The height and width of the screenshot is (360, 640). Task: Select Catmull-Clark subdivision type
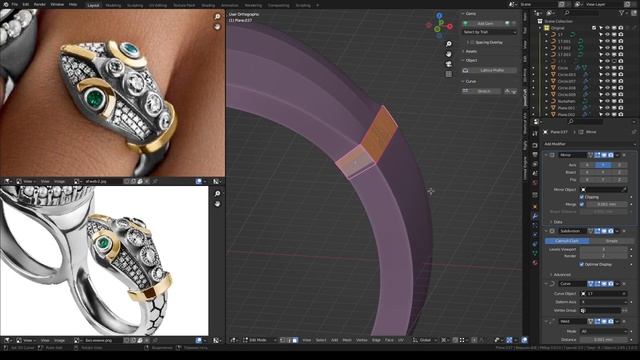pyautogui.click(x=567, y=241)
